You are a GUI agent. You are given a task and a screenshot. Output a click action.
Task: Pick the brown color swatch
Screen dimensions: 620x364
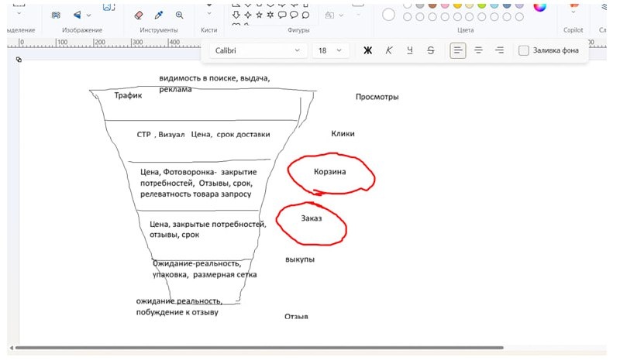tap(432, 5)
